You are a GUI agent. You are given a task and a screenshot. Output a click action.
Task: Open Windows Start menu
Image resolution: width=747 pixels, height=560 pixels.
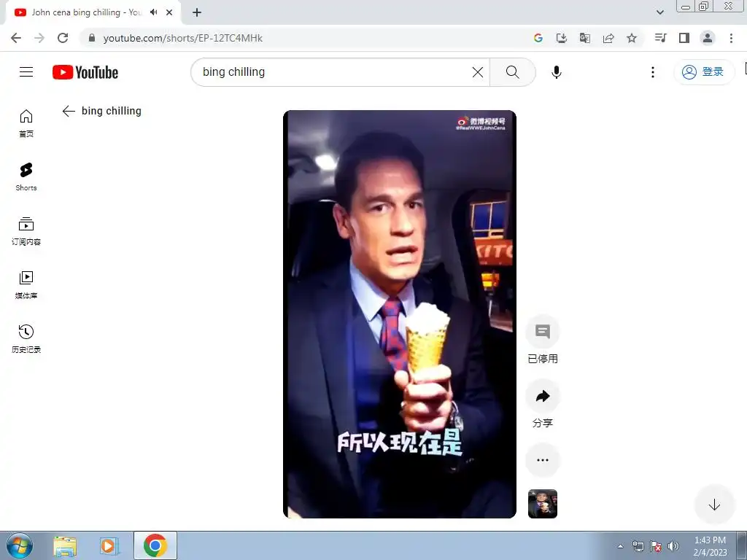click(20, 545)
